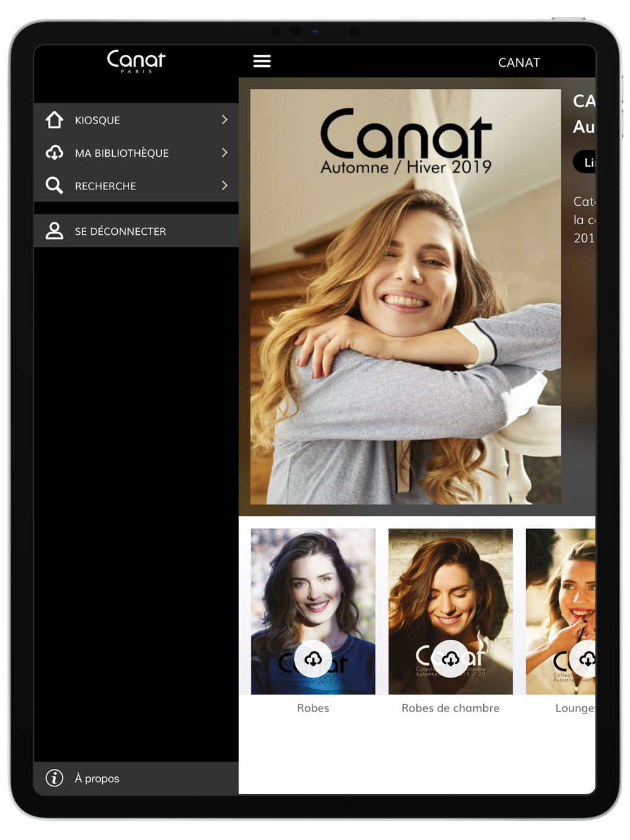Click the Robes de chambre caption
The image size is (630, 840).
pyautogui.click(x=450, y=708)
